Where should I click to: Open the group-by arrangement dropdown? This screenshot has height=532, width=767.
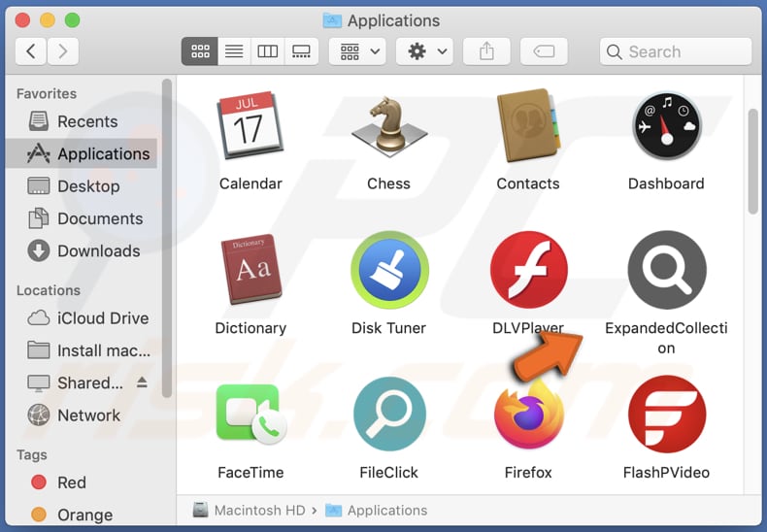(357, 50)
